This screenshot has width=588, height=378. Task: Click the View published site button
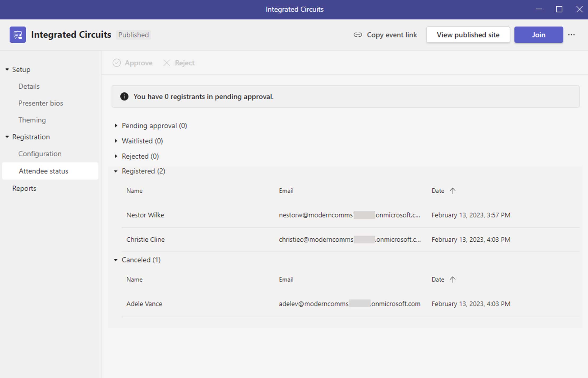pos(468,35)
